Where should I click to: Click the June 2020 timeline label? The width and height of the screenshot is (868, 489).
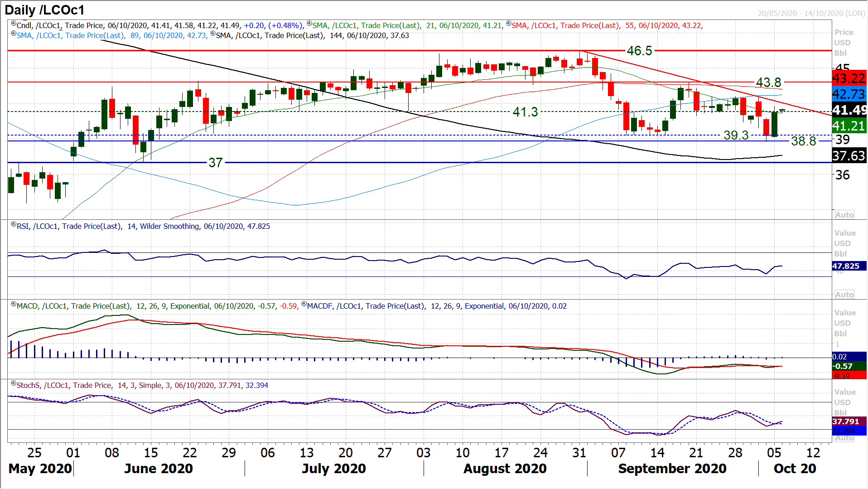(159, 469)
